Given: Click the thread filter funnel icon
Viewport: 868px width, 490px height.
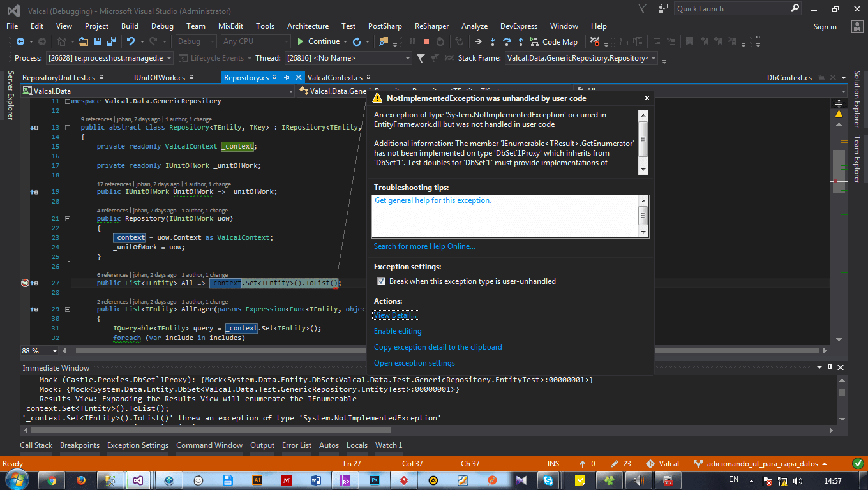Looking at the screenshot, I should point(421,58).
